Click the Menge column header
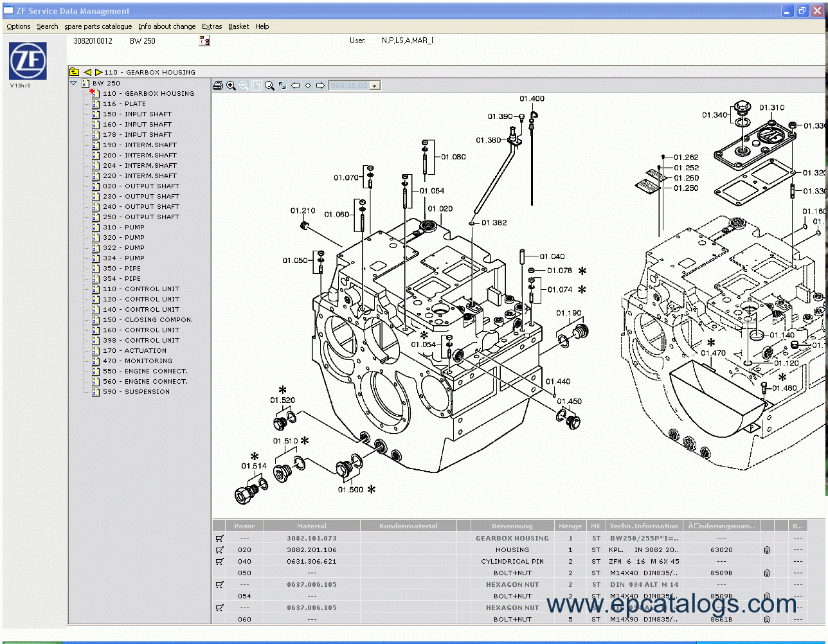This screenshot has height=644, width=828. 570,526
